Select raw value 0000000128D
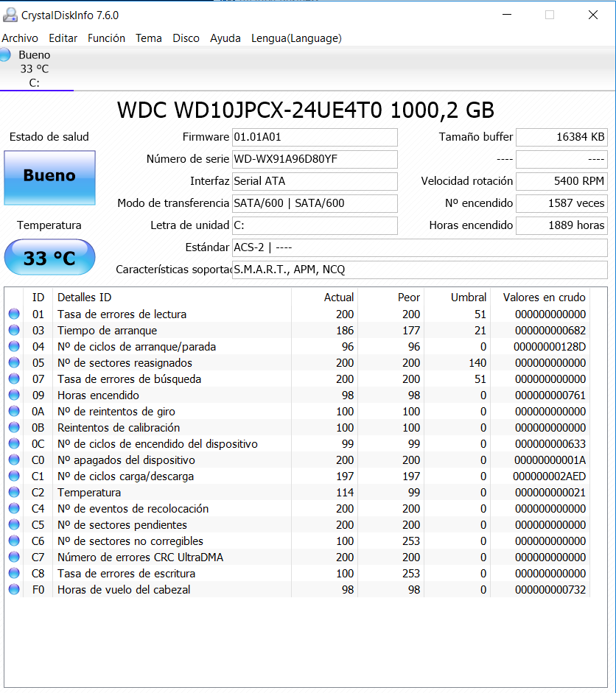616x693 pixels. point(550,347)
